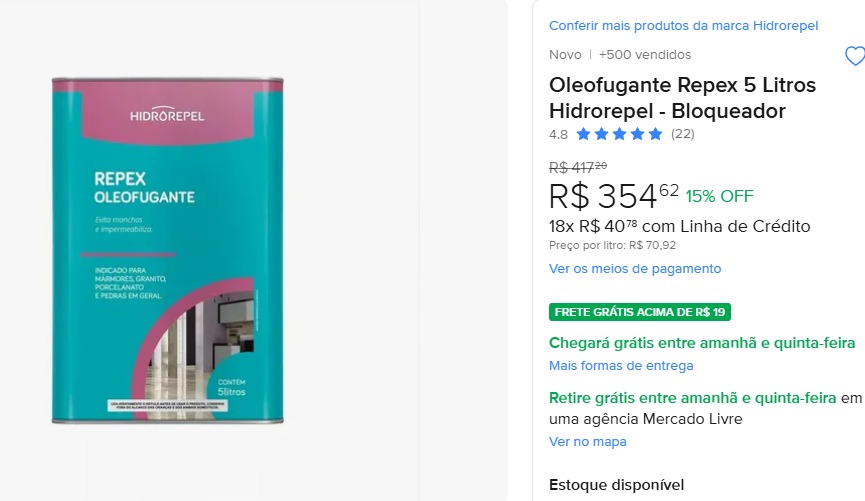Click '18x R$ 40 com Linha de Crédito'
This screenshot has height=501, width=865.
680,226
